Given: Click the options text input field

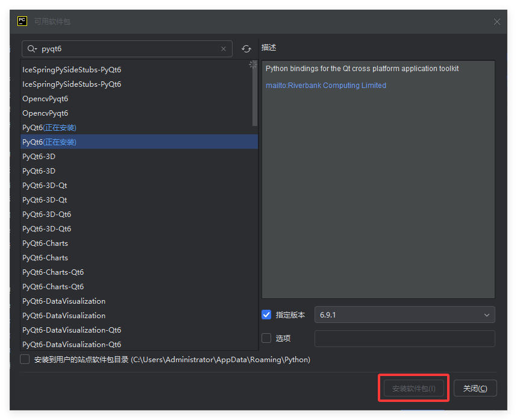Looking at the screenshot, I should point(404,339).
